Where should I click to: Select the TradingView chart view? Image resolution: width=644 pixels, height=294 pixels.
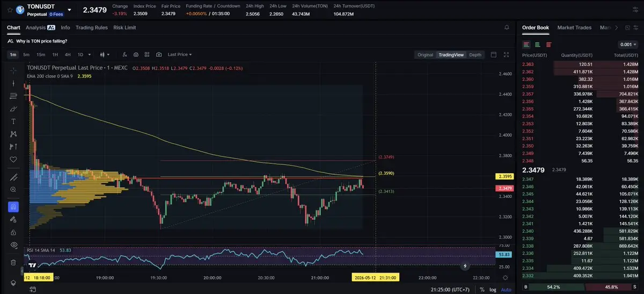click(451, 54)
